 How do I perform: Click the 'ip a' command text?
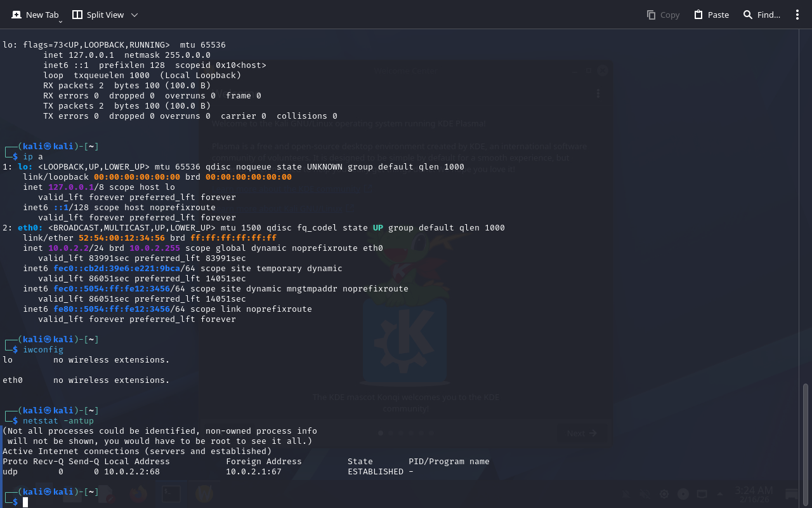(x=33, y=156)
